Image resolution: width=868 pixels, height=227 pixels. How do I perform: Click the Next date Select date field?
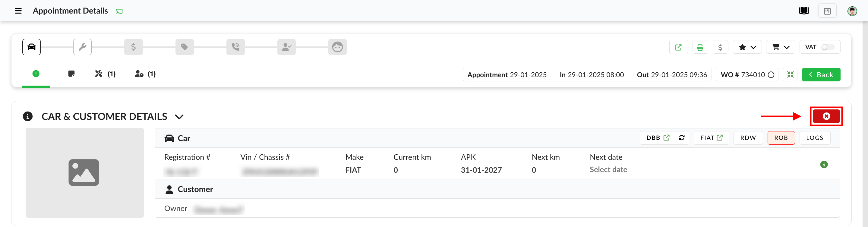coord(608,170)
